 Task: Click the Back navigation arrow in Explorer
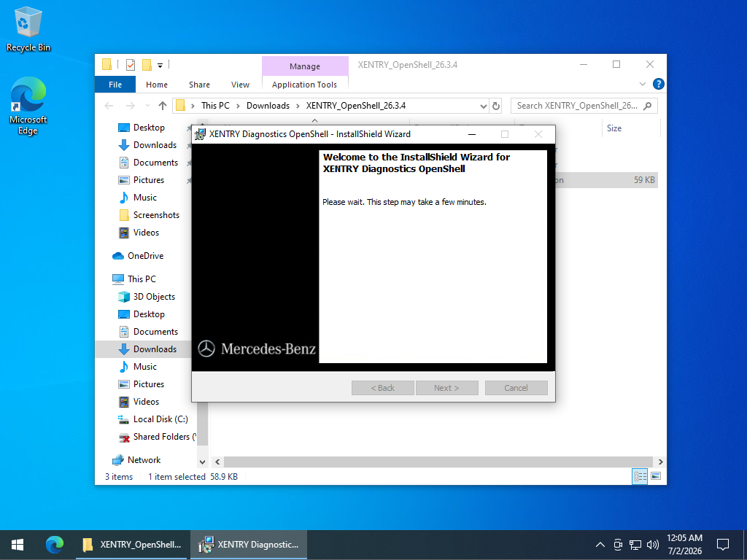tap(109, 106)
